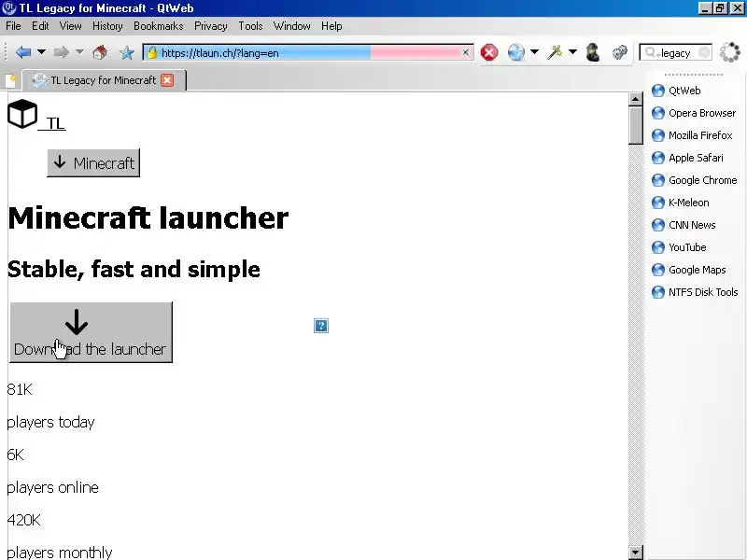747x560 pixels.
Task: Bookmark the page with the star icon
Action: [x=127, y=53]
